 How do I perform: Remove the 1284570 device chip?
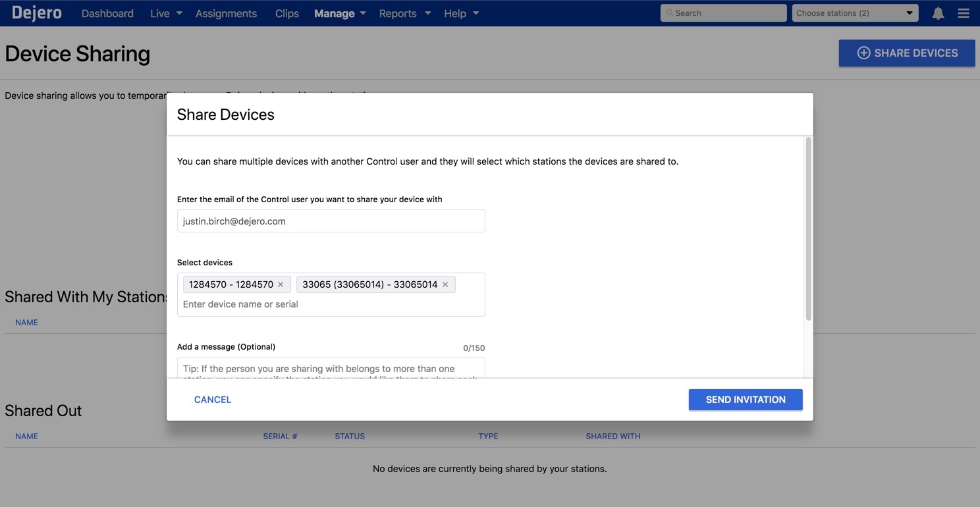(281, 284)
